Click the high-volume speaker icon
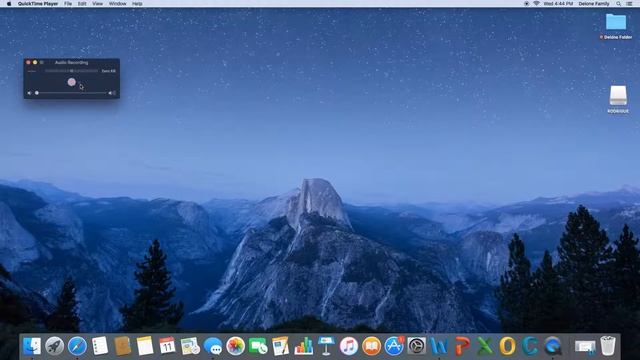Image resolution: width=640 pixels, height=360 pixels. [x=111, y=93]
